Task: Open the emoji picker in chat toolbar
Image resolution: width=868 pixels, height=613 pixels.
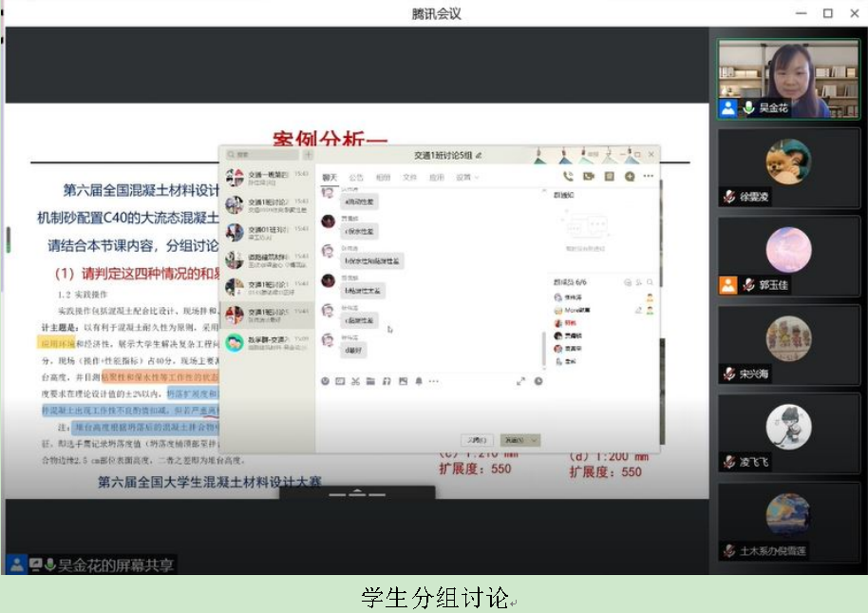Action: click(326, 381)
